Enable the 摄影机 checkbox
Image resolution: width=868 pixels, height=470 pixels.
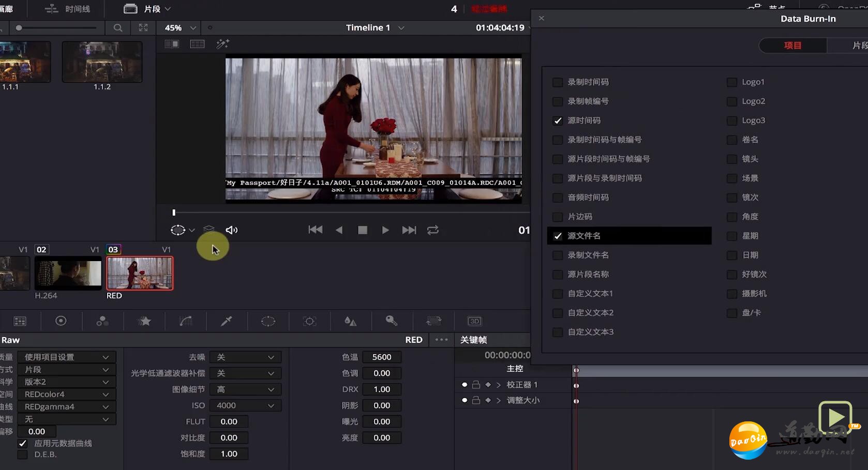click(x=732, y=294)
